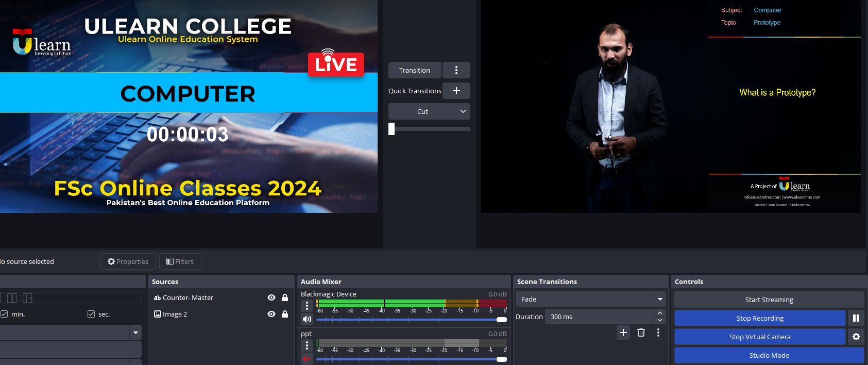Click the Transition button

[x=415, y=70]
